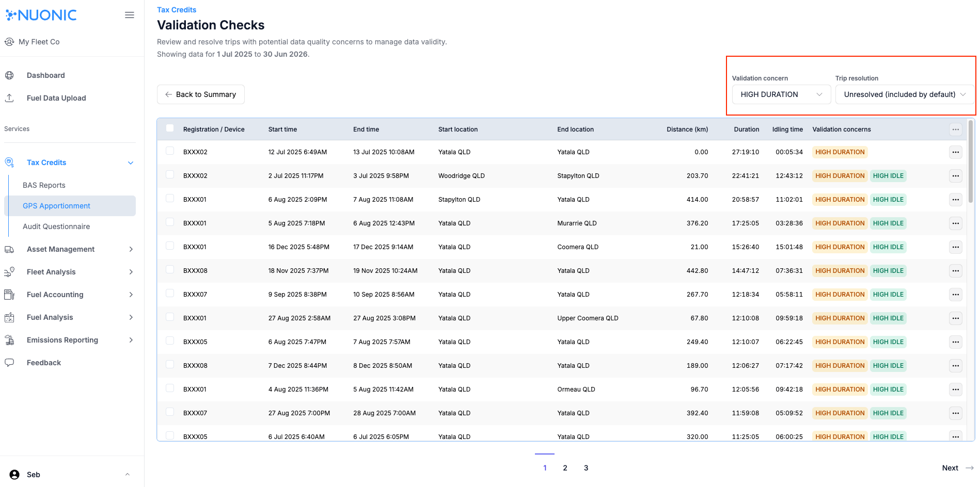This screenshot has height=487, width=980.
Task: Select the checkbox for 2 Jul 2025 11:17PM trip
Action: tap(170, 174)
